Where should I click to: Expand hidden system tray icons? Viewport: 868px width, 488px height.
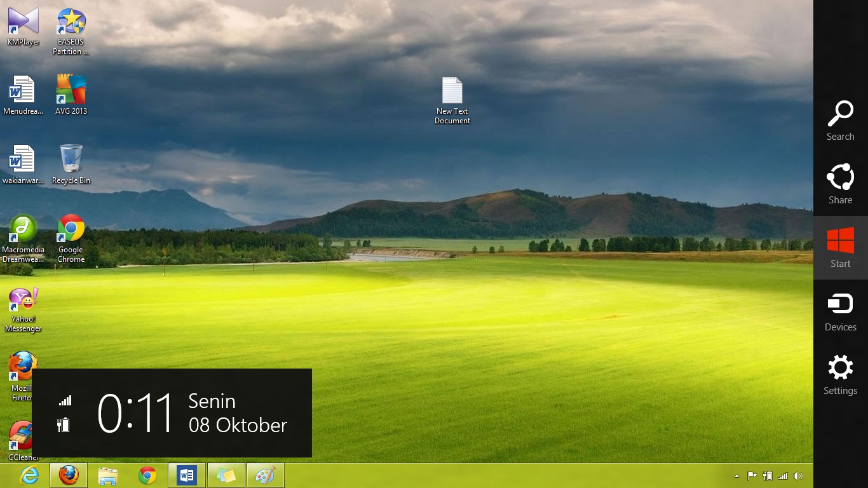(736, 475)
